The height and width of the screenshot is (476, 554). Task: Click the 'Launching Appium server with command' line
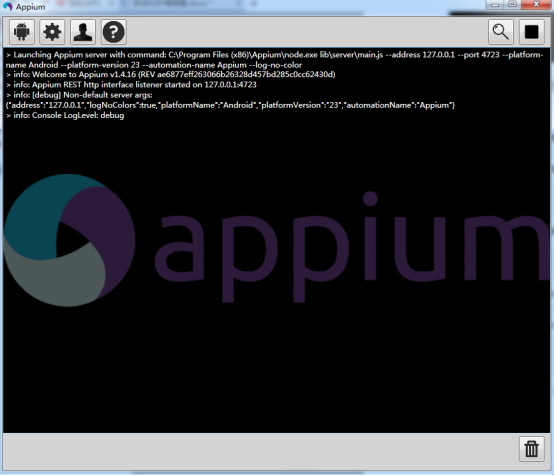pyautogui.click(x=275, y=55)
